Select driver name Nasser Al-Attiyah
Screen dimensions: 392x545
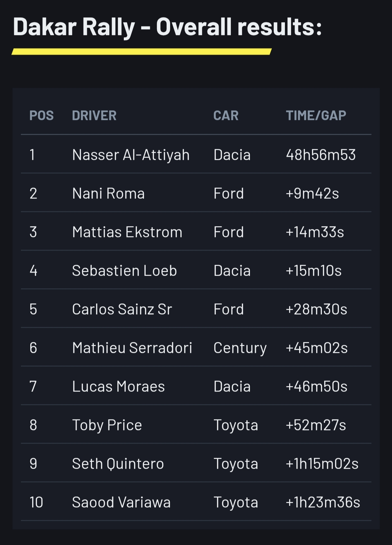click(x=131, y=155)
